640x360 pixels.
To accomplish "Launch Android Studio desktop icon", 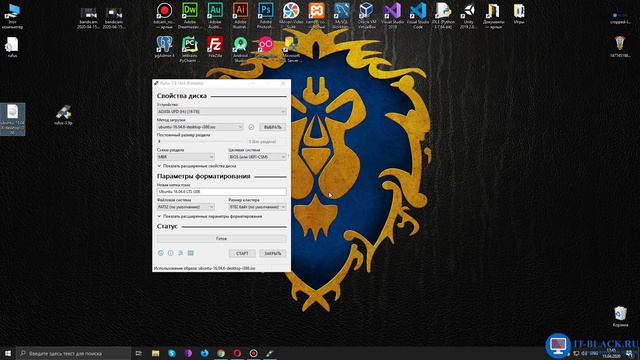I will coord(240,49).
